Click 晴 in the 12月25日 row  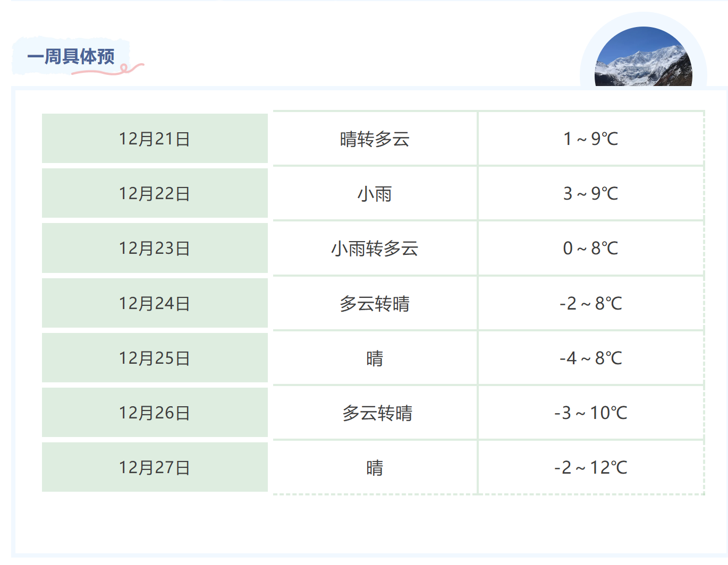click(375, 358)
